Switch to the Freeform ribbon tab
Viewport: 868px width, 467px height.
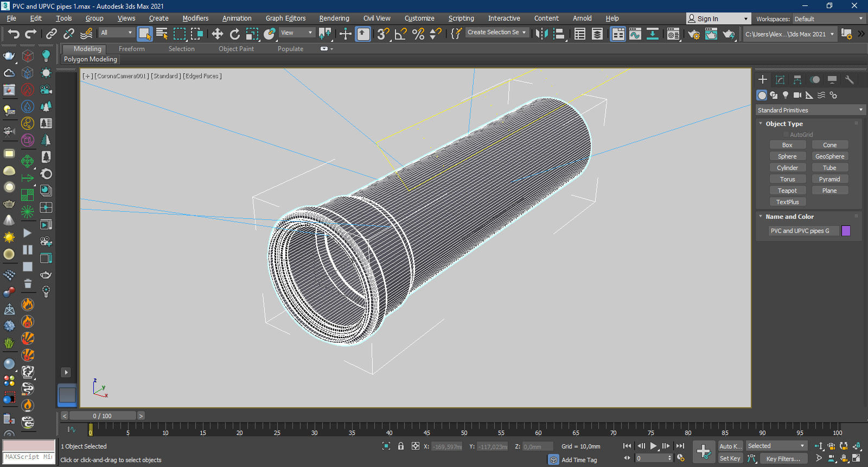click(132, 49)
